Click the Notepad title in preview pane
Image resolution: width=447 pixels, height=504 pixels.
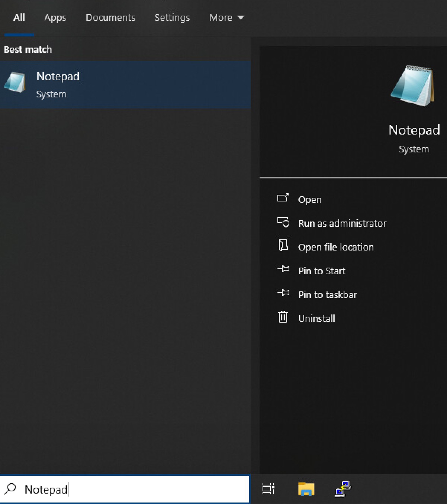coord(414,130)
